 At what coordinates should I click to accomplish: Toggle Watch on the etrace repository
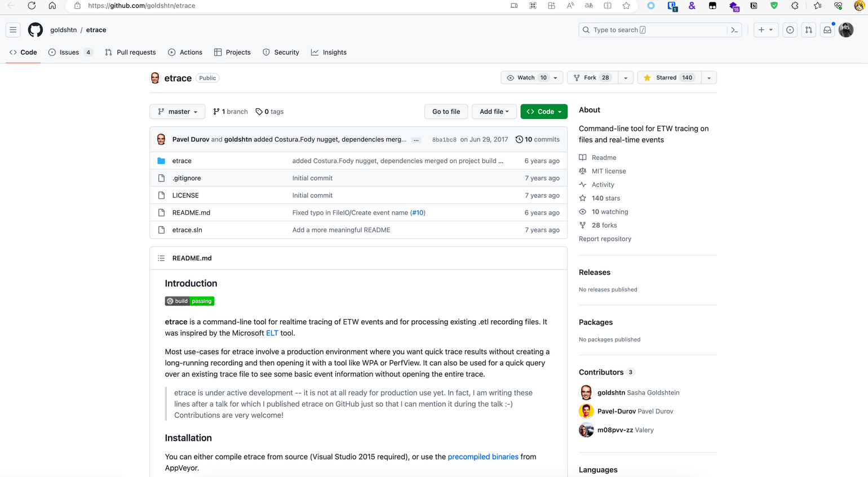pyautogui.click(x=526, y=78)
